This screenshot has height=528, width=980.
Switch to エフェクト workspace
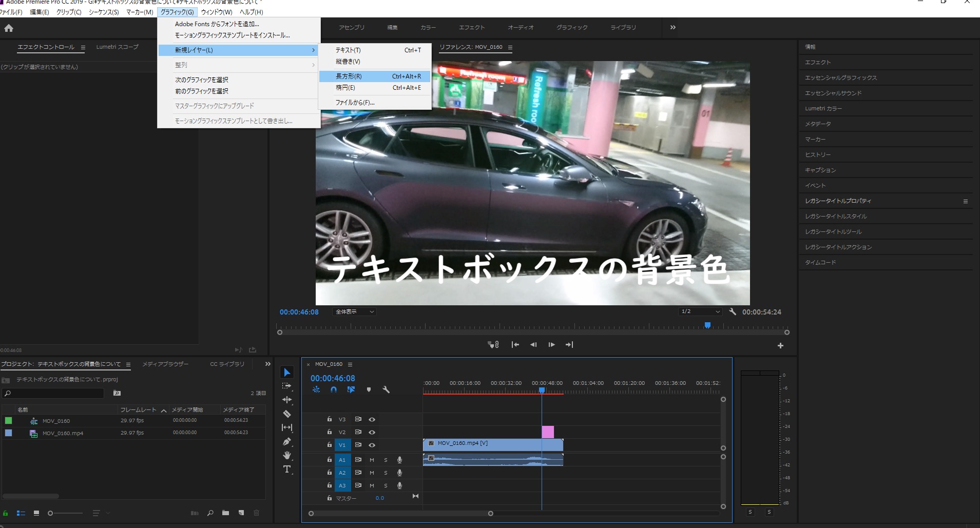pyautogui.click(x=471, y=27)
